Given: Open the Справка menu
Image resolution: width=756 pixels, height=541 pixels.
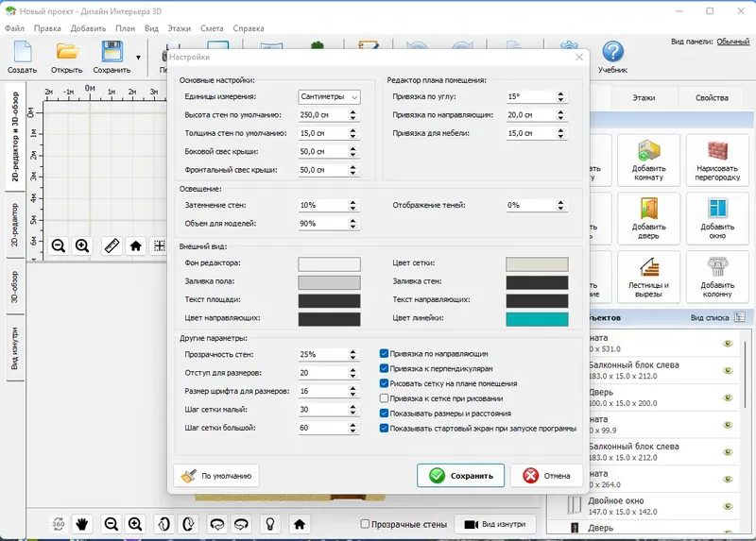Looking at the screenshot, I should click(x=249, y=28).
